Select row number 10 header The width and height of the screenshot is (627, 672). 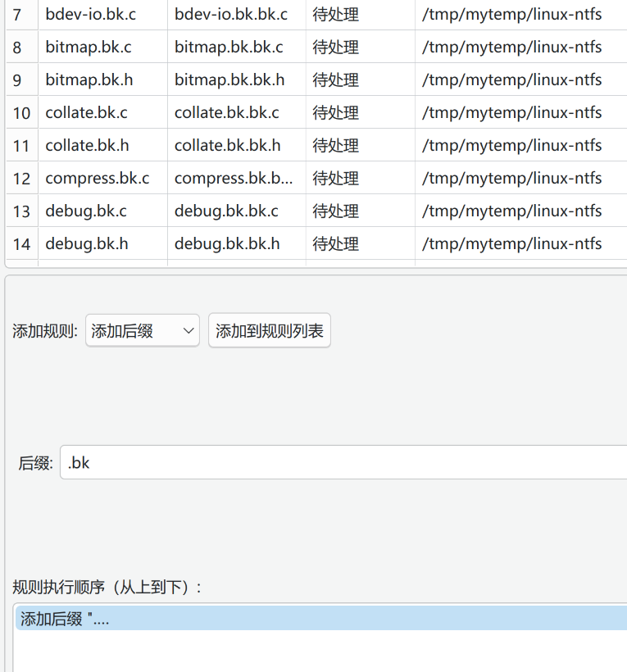coord(22,112)
